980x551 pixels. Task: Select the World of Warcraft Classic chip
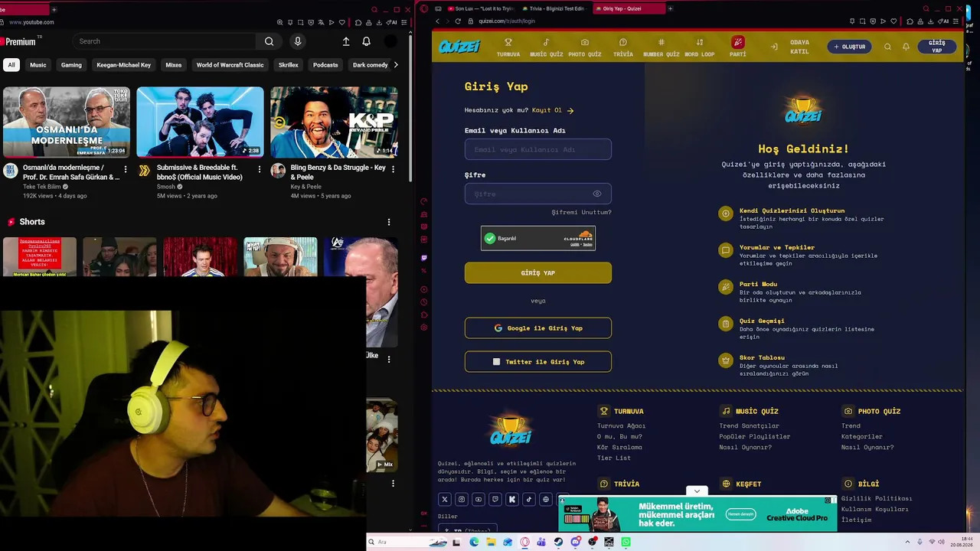(x=230, y=65)
